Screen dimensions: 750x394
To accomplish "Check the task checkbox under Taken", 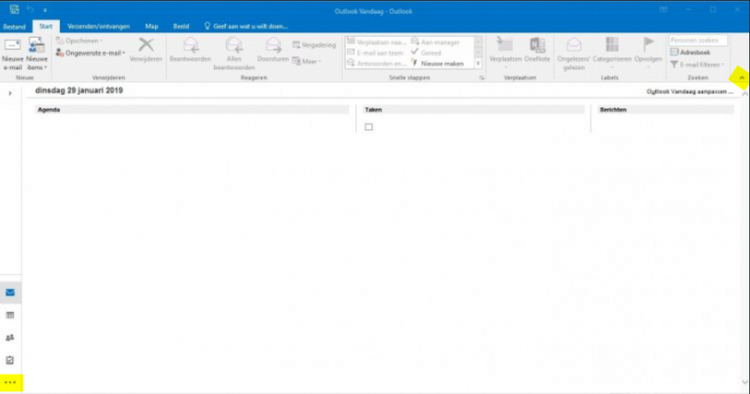I will point(369,127).
